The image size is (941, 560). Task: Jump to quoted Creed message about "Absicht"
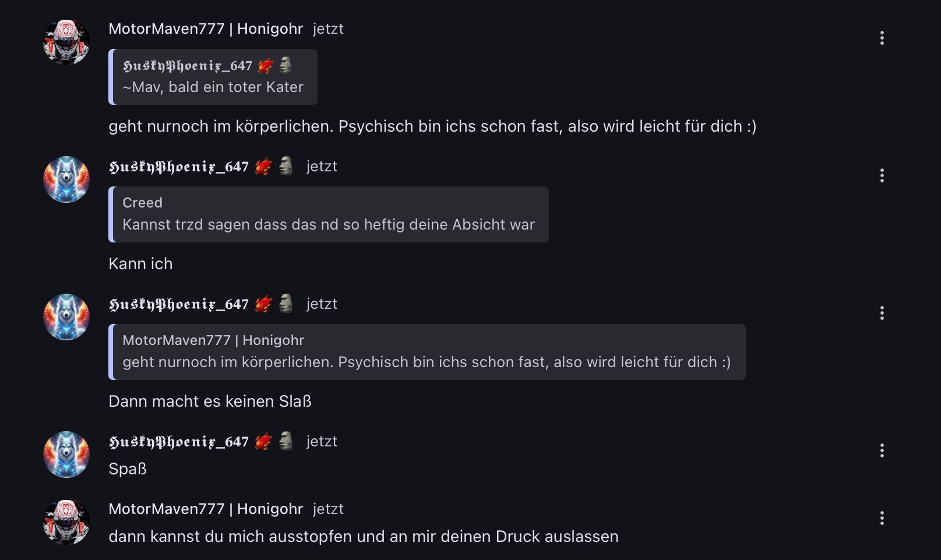329,224
